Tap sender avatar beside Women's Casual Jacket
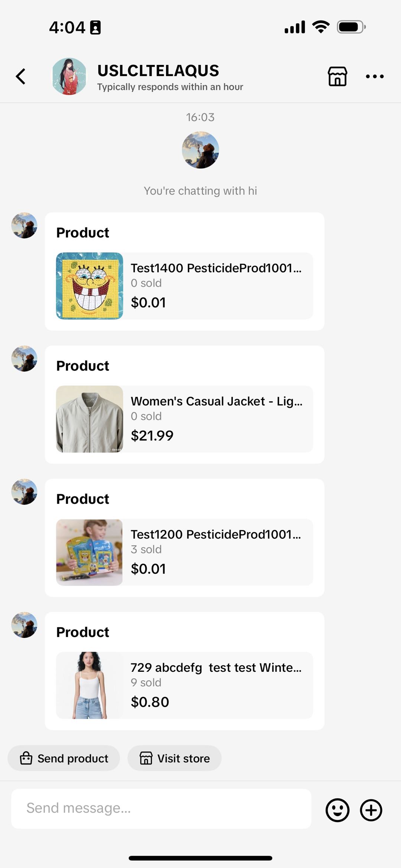The image size is (401, 868). click(x=25, y=359)
